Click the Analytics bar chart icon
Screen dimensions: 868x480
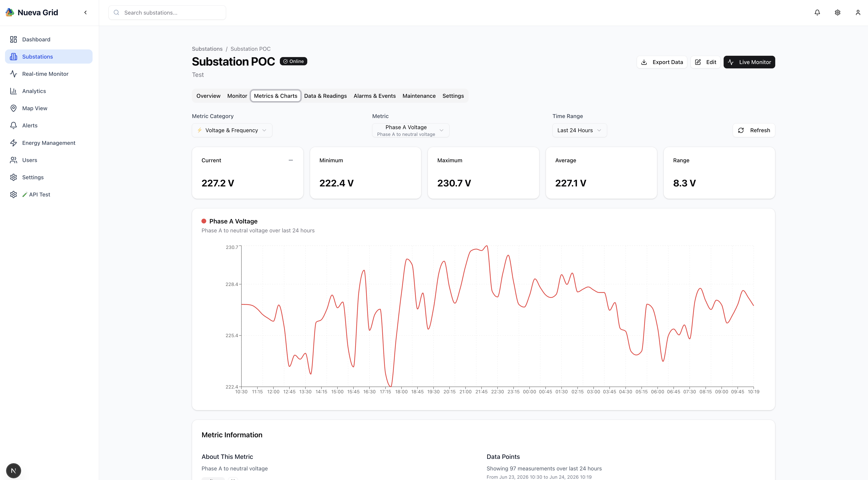14,91
